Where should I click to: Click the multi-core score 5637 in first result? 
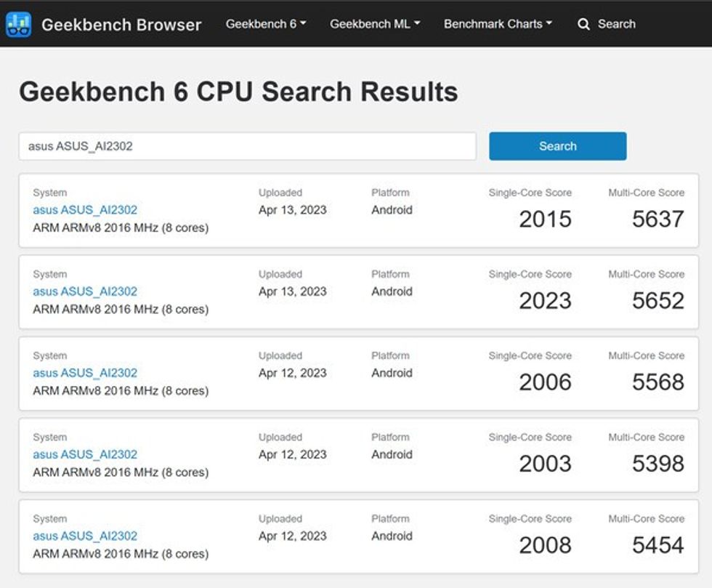point(658,220)
